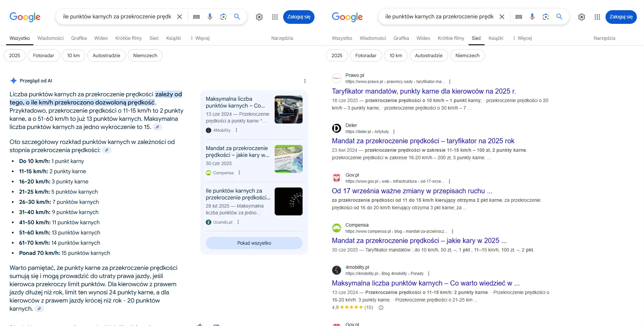Click info icon next to 4,9 rating
644x326 pixels.
coord(381,308)
